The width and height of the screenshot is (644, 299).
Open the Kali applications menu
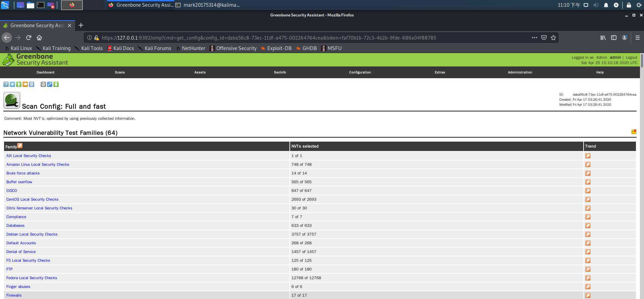pos(5,5)
